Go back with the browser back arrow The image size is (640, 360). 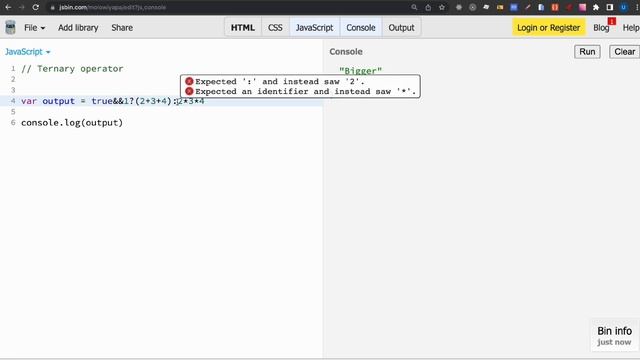click(x=8, y=7)
